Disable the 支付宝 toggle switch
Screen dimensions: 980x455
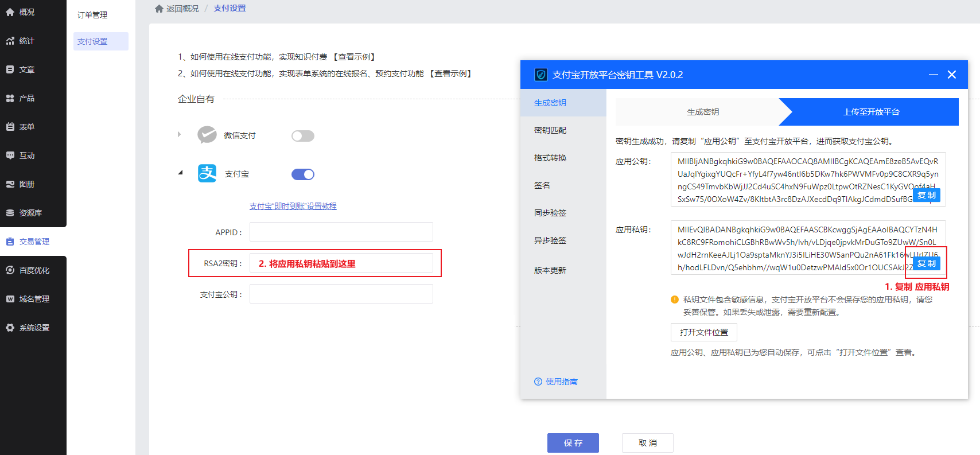point(303,174)
